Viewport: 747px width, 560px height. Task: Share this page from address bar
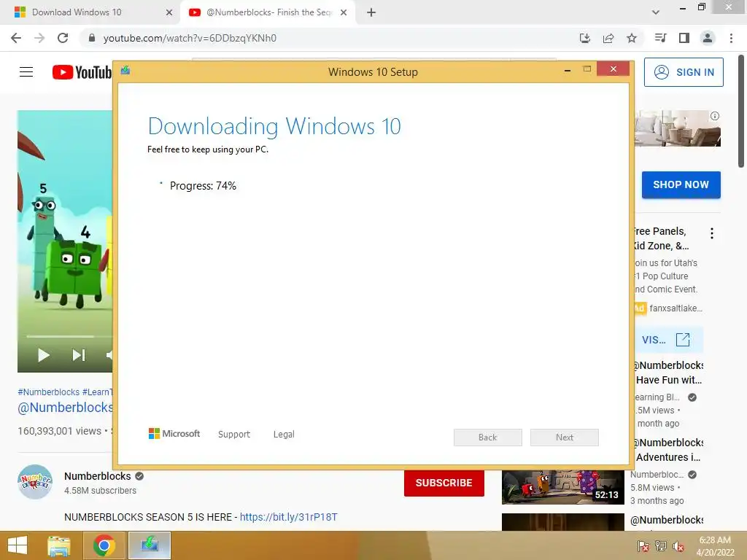(608, 38)
